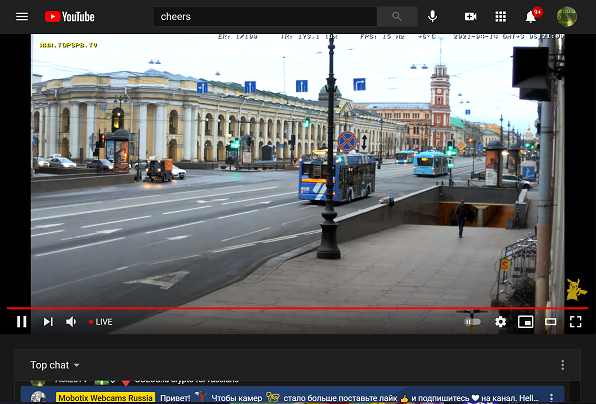Open the YouTube apps grid
Image resolution: width=596 pixels, height=404 pixels.
pos(501,17)
